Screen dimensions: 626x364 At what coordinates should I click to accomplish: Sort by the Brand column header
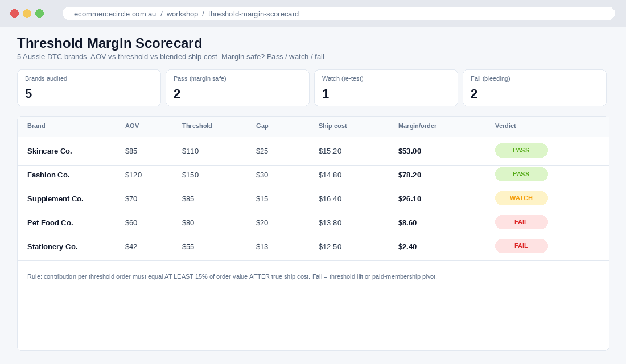[36, 126]
